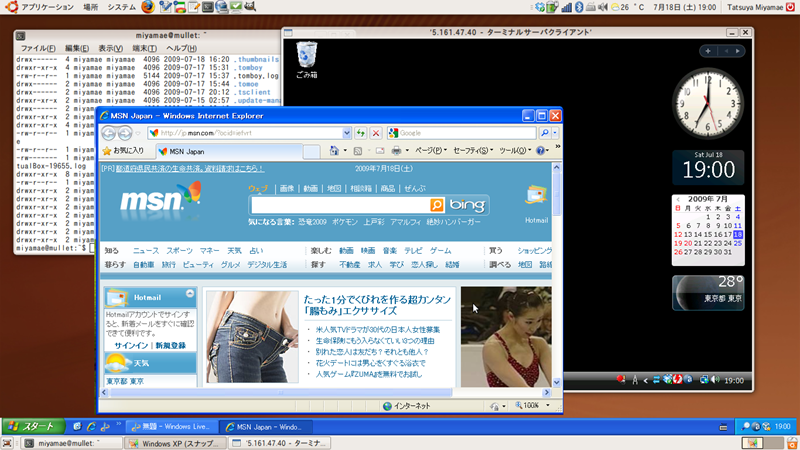Open the セーフティ(S) dropdown menu
The height and width of the screenshot is (450, 800).
click(473, 151)
